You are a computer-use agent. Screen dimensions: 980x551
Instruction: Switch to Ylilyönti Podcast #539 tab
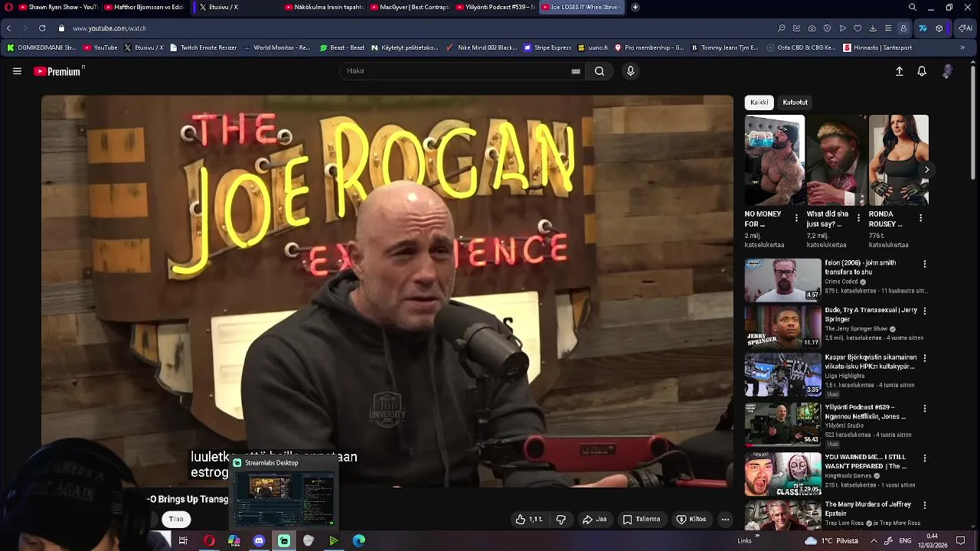point(495,7)
